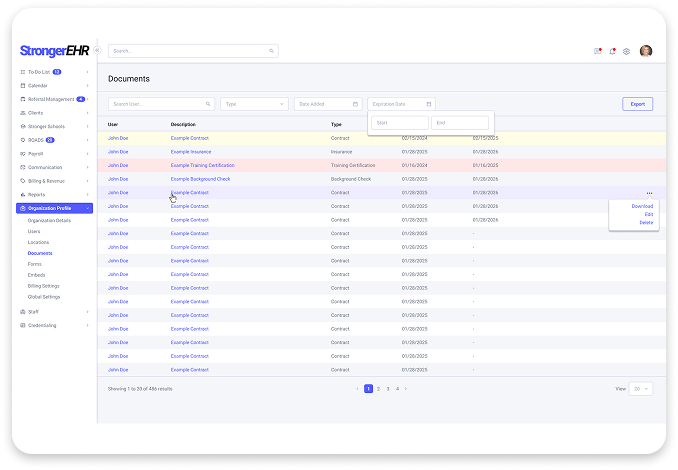
Task: Open the View rows-per-page dropdown
Action: pyautogui.click(x=641, y=388)
